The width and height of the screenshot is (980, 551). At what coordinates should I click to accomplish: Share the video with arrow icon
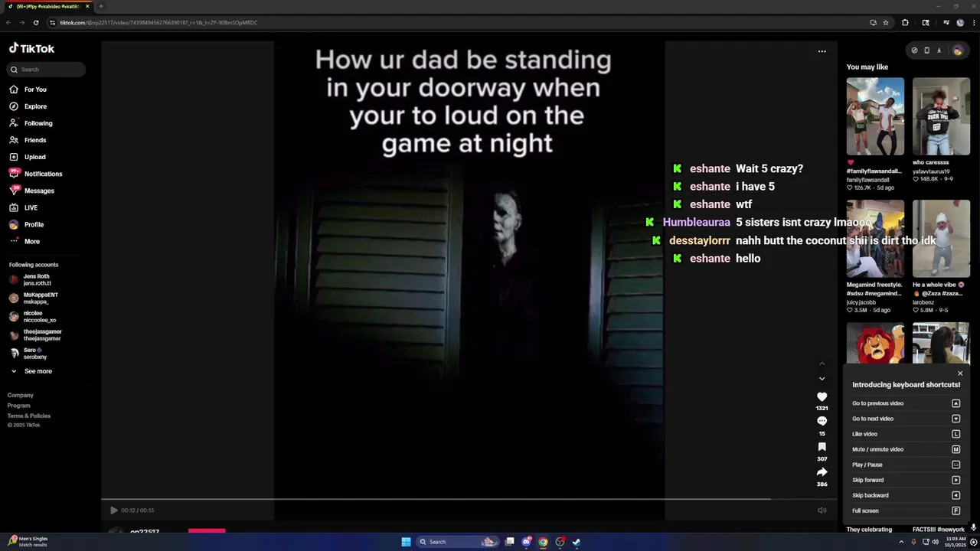822,472
